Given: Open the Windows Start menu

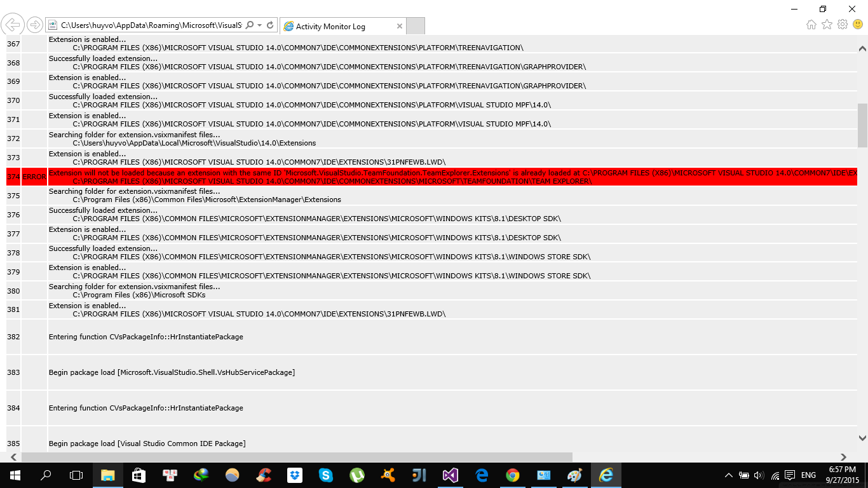Looking at the screenshot, I should coord(15,475).
